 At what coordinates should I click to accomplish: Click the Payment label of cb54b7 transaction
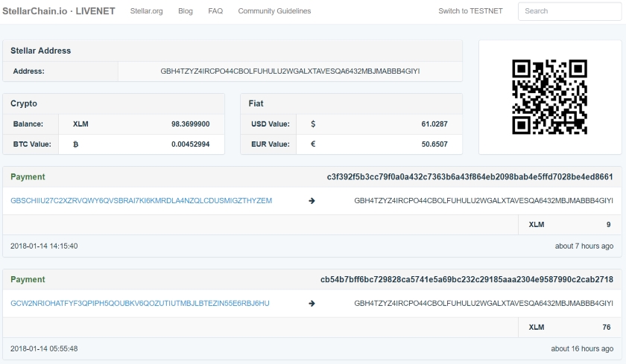point(28,279)
